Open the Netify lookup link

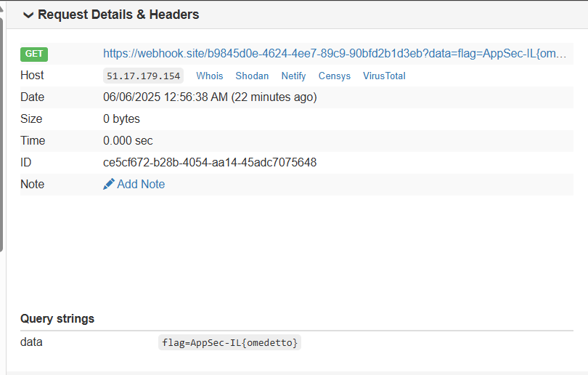pos(293,76)
